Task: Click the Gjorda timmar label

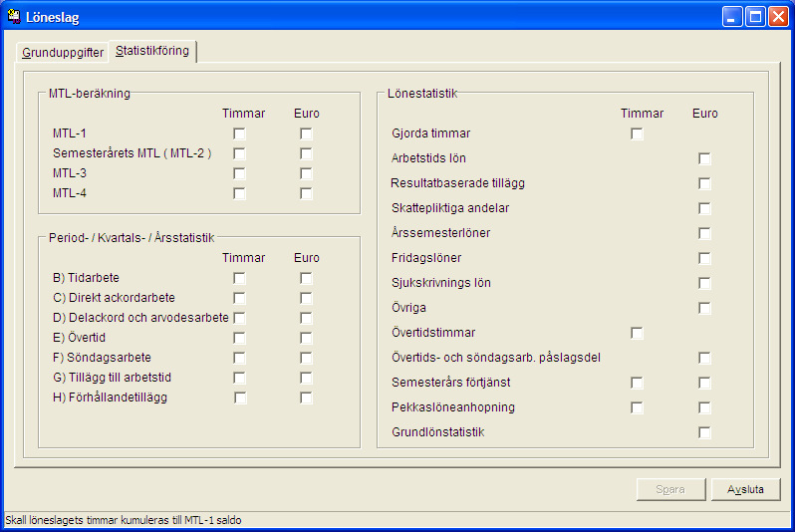Action: (431, 133)
